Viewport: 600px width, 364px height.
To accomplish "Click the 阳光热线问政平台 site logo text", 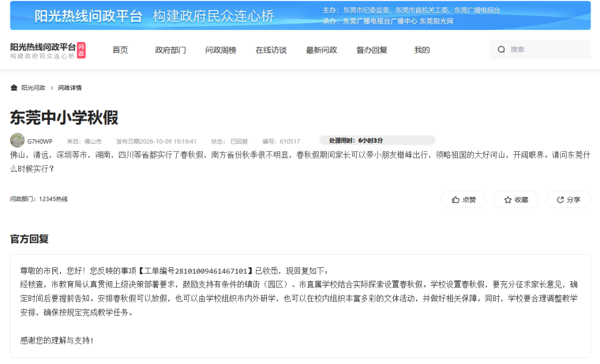I will [x=43, y=47].
